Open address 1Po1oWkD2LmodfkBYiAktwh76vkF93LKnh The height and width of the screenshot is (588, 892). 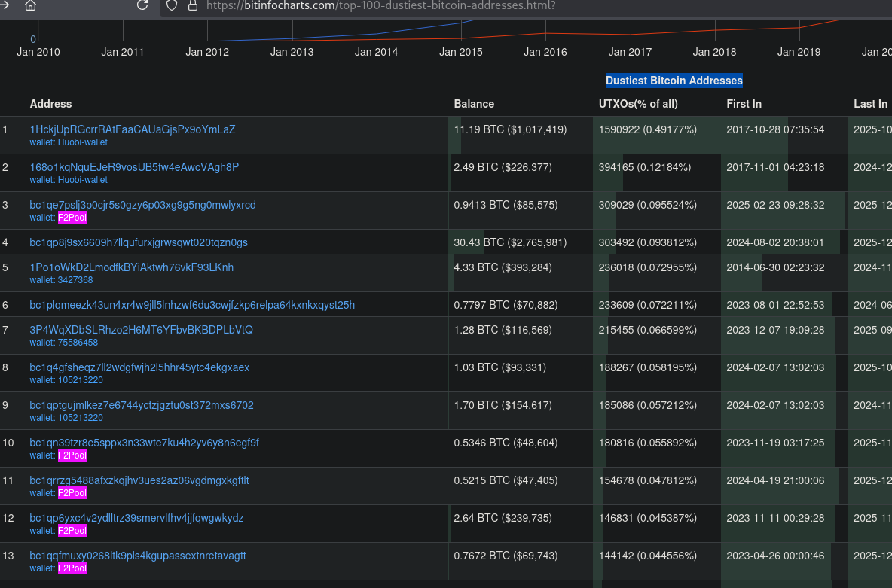point(131,267)
